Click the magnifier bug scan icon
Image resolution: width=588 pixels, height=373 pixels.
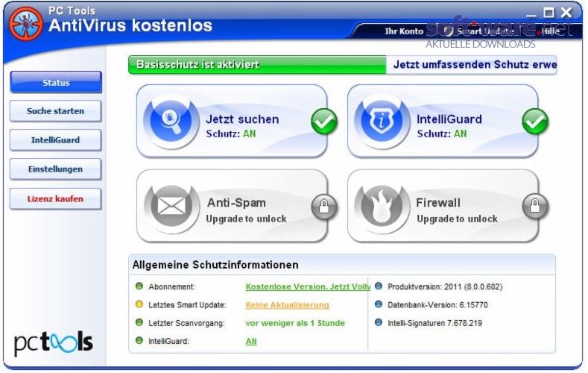pyautogui.click(x=171, y=121)
